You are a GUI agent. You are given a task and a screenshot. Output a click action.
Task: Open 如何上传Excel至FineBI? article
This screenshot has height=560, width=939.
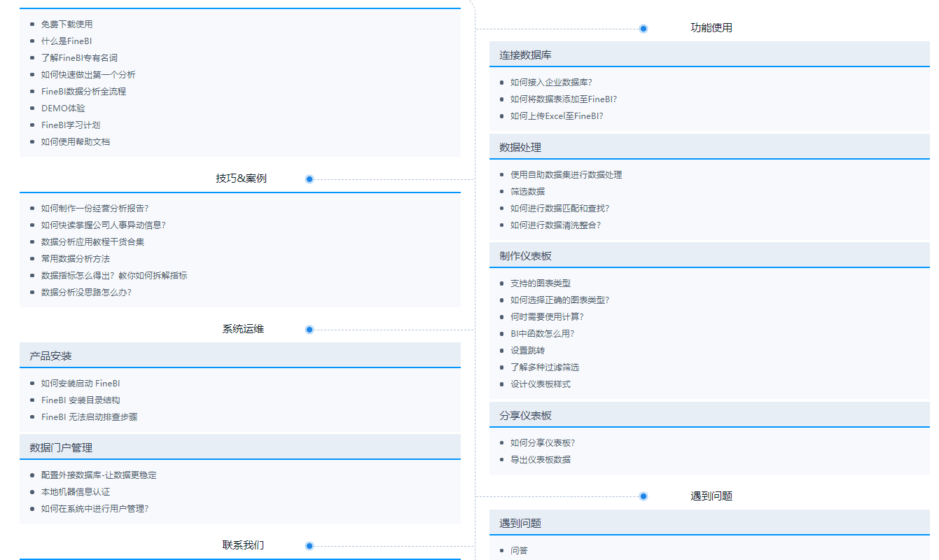pyautogui.click(x=557, y=116)
